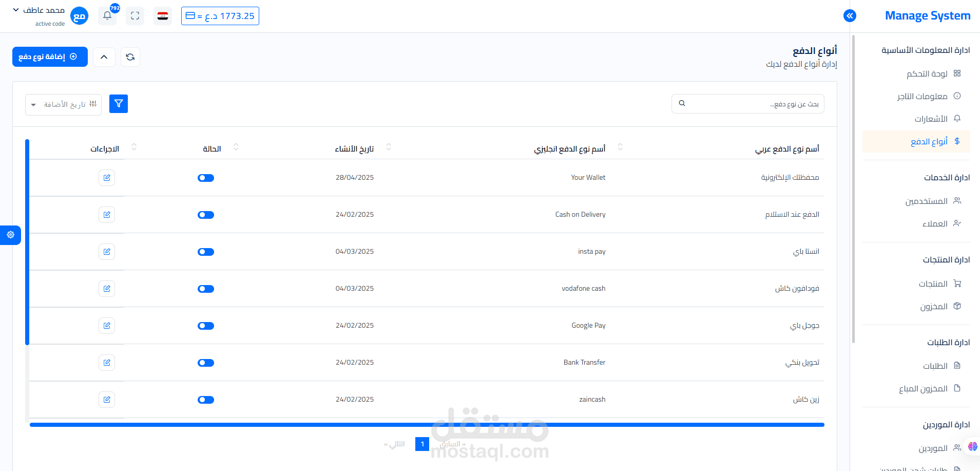Screen dimensions: 980x471
Task: Disable the Your Wallet payment toggle
Action: coord(206,178)
